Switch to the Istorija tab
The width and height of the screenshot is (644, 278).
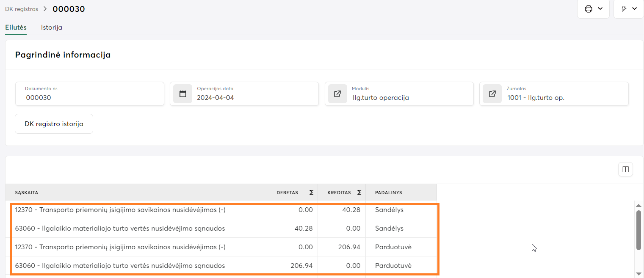(x=52, y=28)
